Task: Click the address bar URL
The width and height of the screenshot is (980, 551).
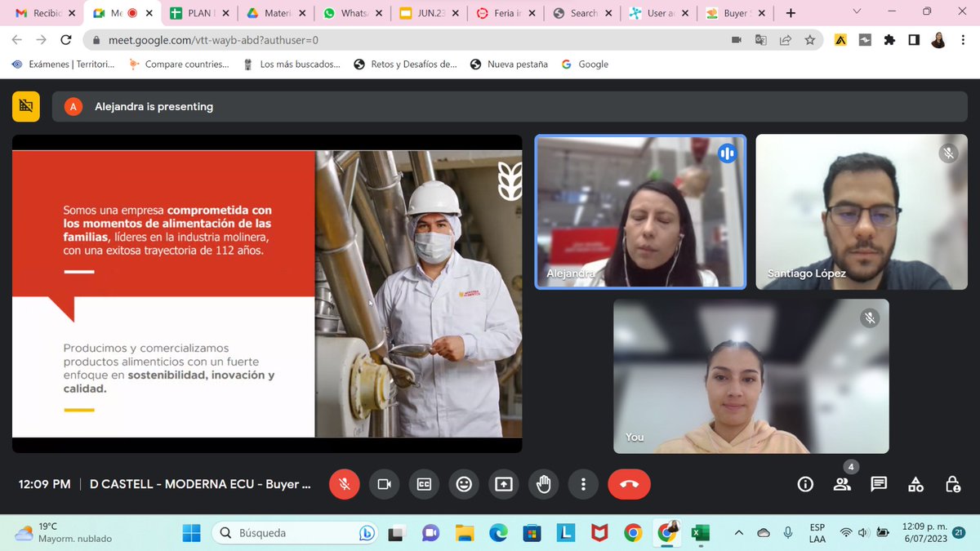Action: click(213, 39)
